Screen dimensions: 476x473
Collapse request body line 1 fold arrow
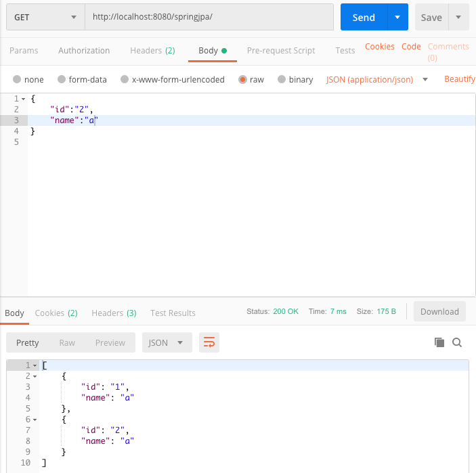24,99
